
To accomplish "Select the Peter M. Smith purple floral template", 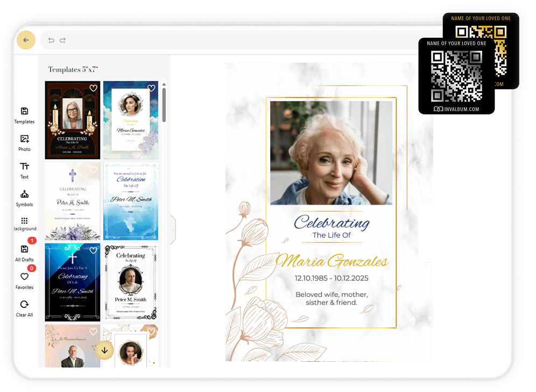I will (73, 201).
